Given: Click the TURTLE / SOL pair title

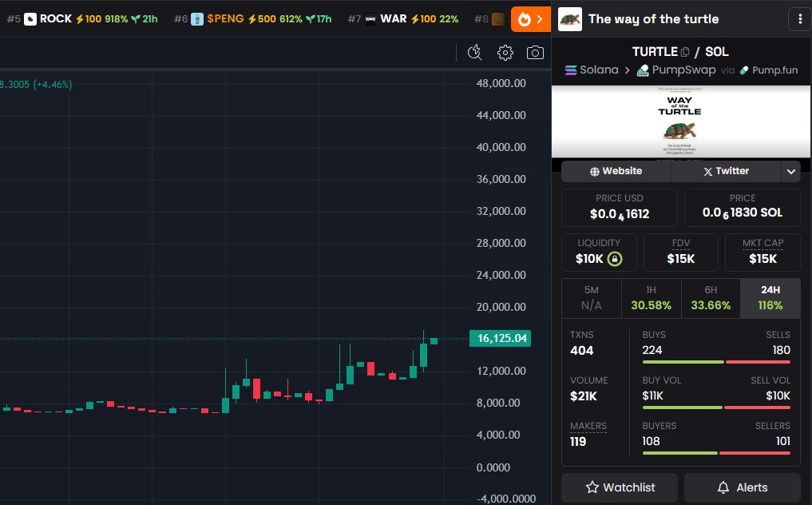Looking at the screenshot, I should [x=680, y=52].
